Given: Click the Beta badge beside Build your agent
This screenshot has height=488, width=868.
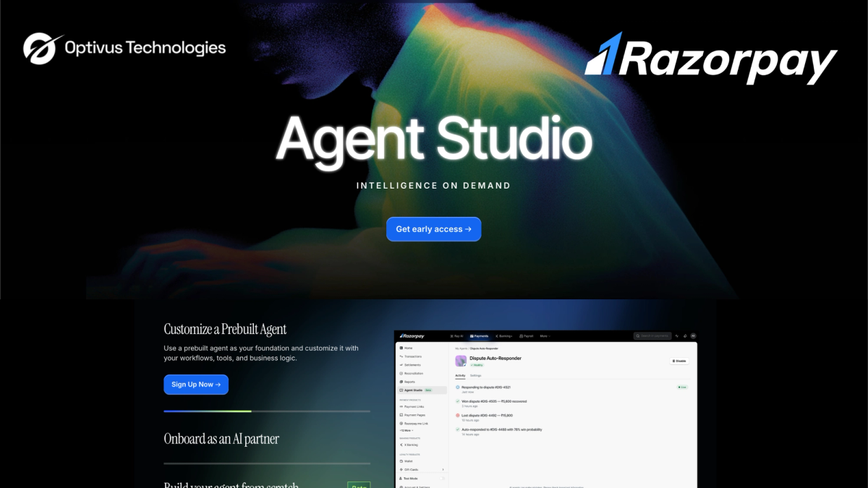Looking at the screenshot, I should point(359,484).
